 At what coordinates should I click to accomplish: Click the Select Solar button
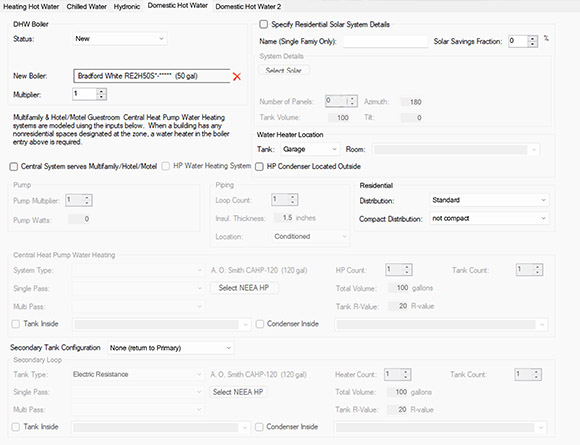[x=284, y=70]
